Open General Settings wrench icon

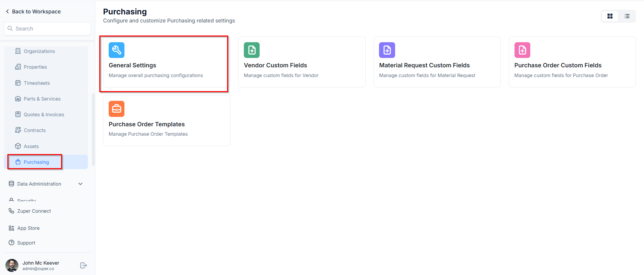coord(116,50)
